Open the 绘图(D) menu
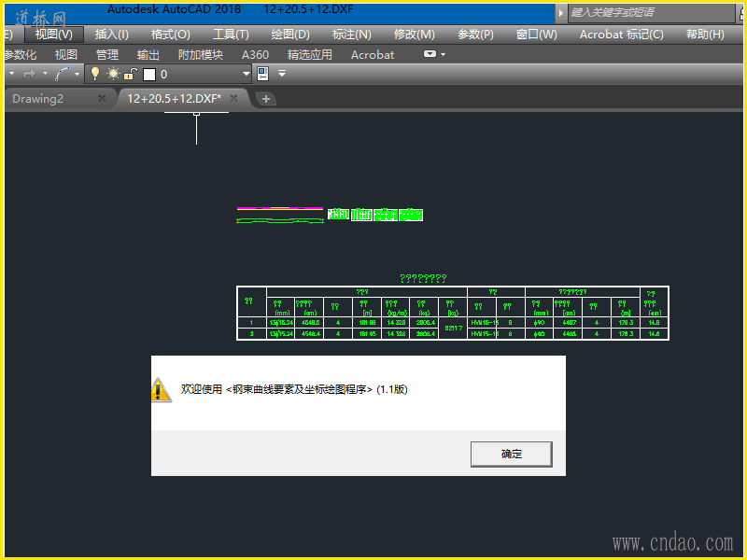Image resolution: width=747 pixels, height=560 pixels. coord(290,35)
